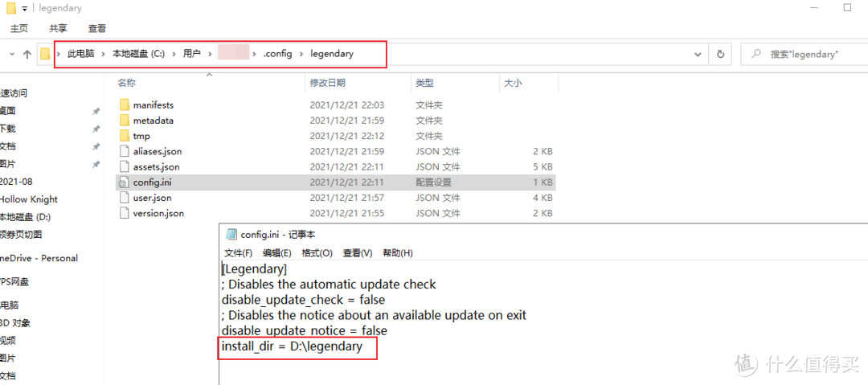
Task: Open recent locations dropdown arrow
Action: tap(12, 55)
